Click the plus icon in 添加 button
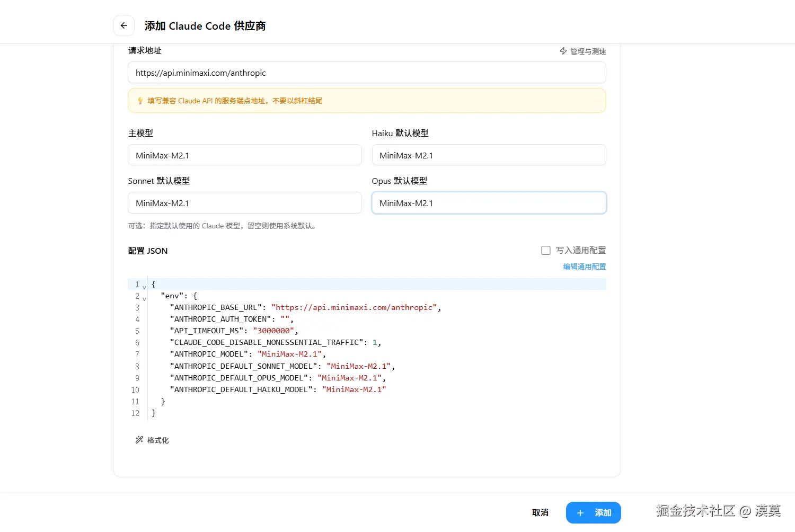This screenshot has height=532, width=795. [580, 513]
